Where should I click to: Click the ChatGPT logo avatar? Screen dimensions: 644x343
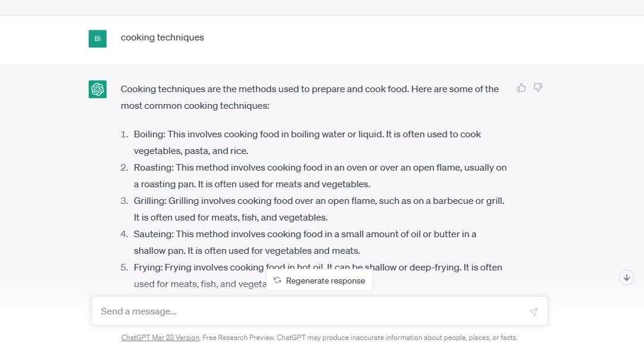tap(98, 89)
